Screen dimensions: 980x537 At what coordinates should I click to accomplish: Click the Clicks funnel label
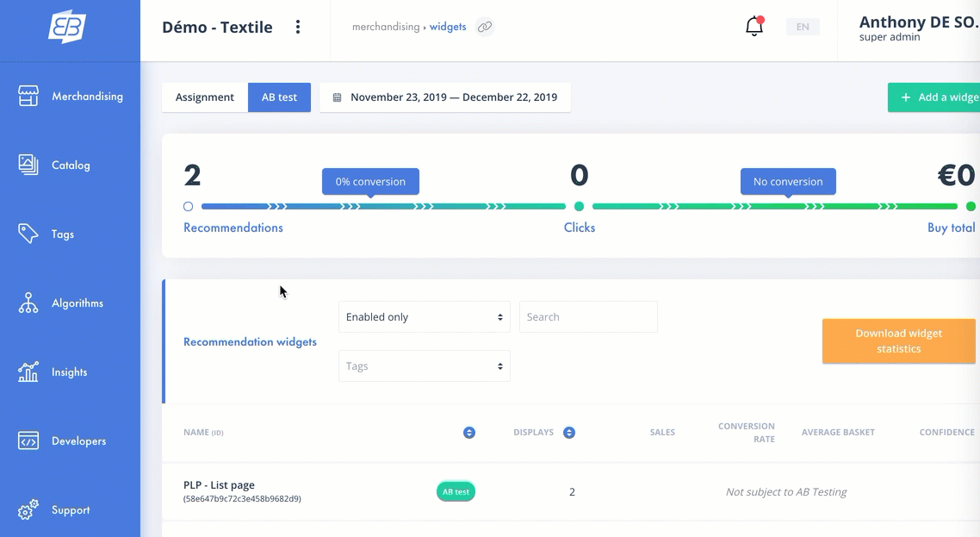pos(580,228)
